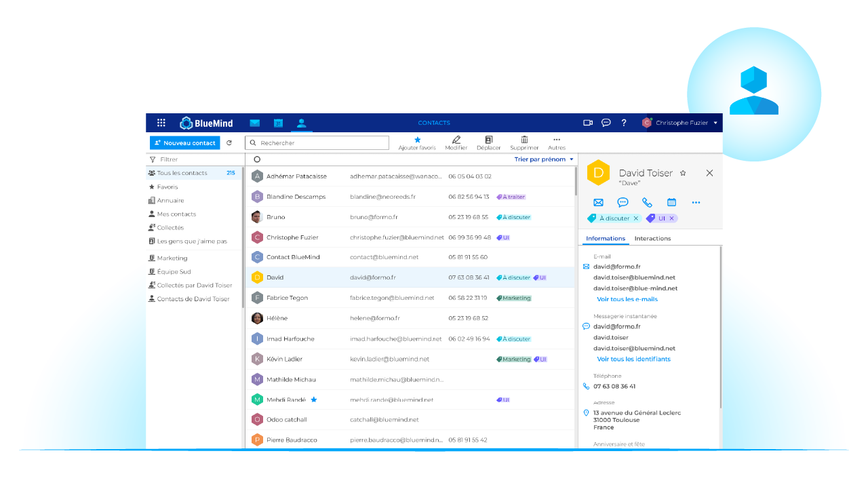
Task: Toggle favorite star beside David Toiser
Action: (683, 174)
